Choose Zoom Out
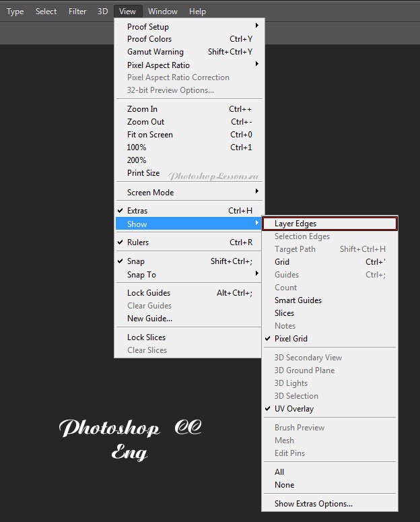The height and width of the screenshot is (522, 420). pyautogui.click(x=189, y=122)
